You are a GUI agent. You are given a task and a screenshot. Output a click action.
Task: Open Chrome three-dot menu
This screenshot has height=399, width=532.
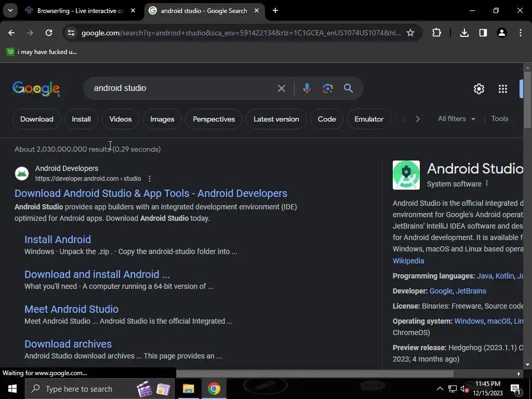(521, 33)
